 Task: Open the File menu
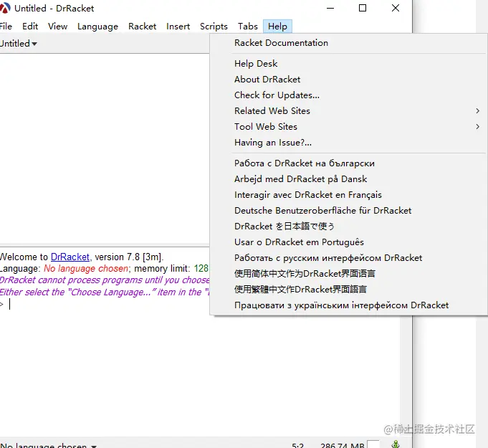click(6, 27)
